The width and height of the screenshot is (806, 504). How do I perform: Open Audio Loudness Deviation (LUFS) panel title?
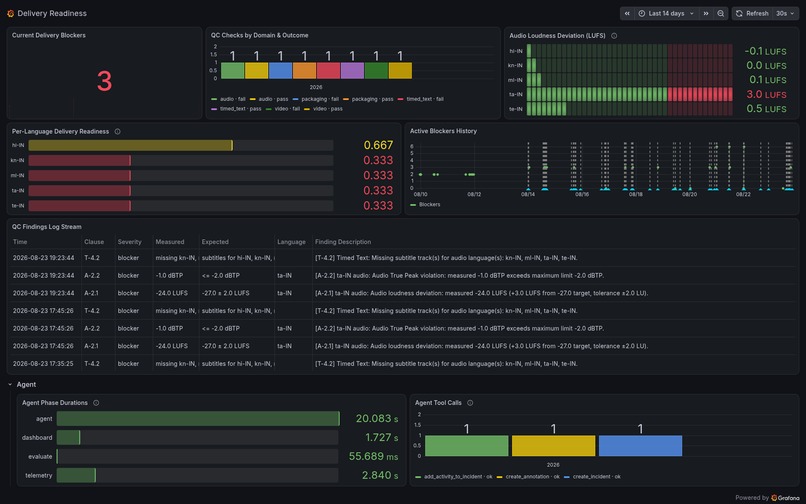[x=557, y=35]
